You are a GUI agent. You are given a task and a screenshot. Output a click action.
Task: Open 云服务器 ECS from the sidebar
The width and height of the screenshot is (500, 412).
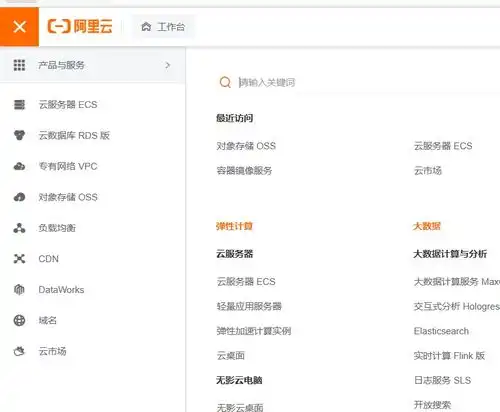click(x=68, y=105)
